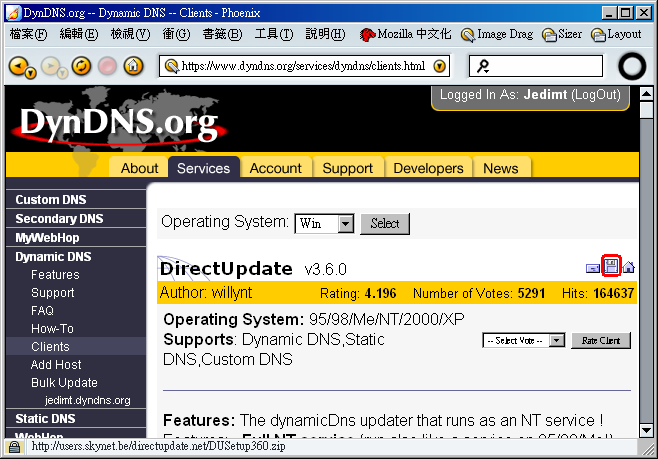Click the scrollbar down arrow

click(646, 430)
